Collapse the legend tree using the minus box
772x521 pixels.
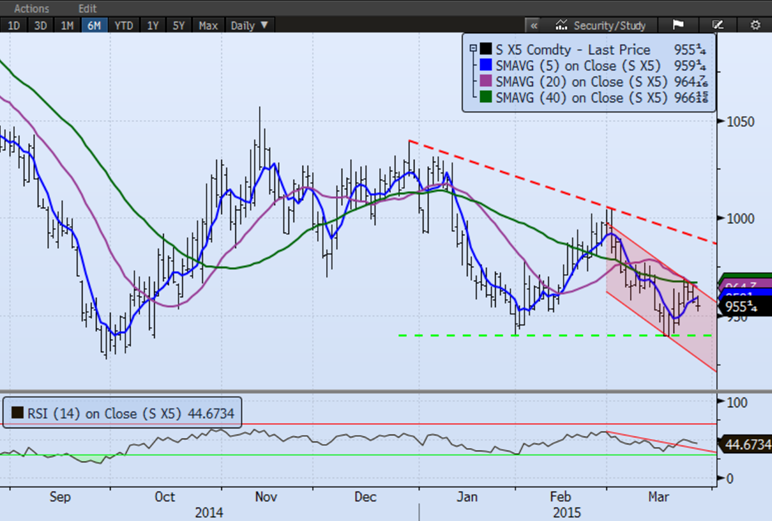(x=472, y=49)
